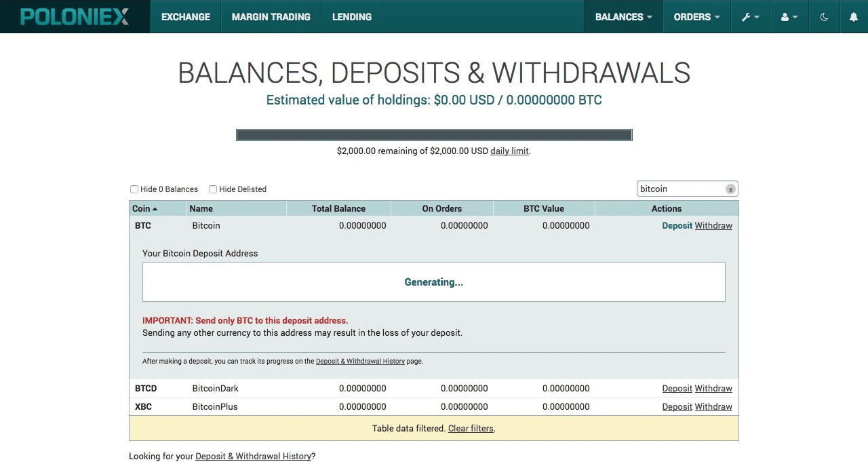Click the BitcoinPlus name cell
Screen dimensions: 868x462
214,406
